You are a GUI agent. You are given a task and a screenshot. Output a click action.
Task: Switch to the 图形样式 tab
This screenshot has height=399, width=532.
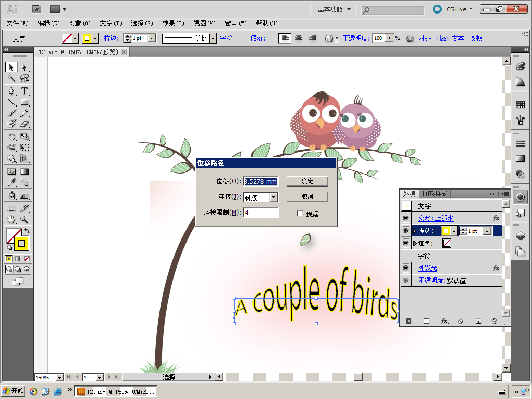click(x=435, y=194)
